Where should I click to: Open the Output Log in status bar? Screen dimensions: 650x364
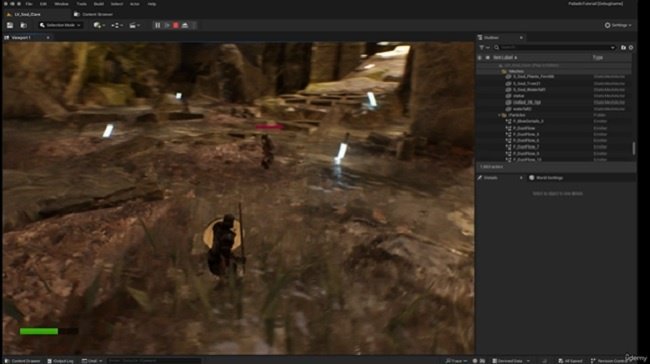(61, 361)
